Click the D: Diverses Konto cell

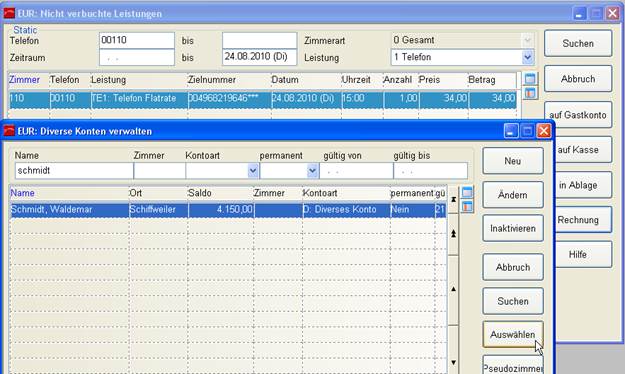(346, 210)
